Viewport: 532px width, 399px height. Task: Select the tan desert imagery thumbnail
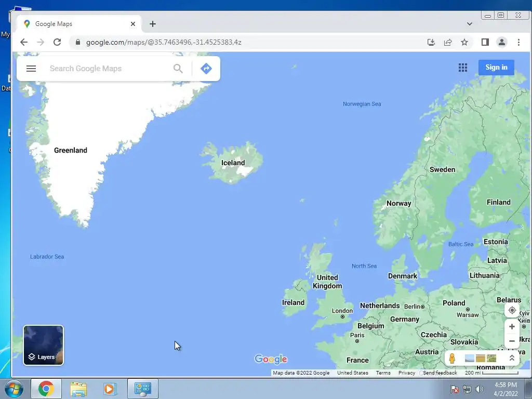tap(481, 358)
